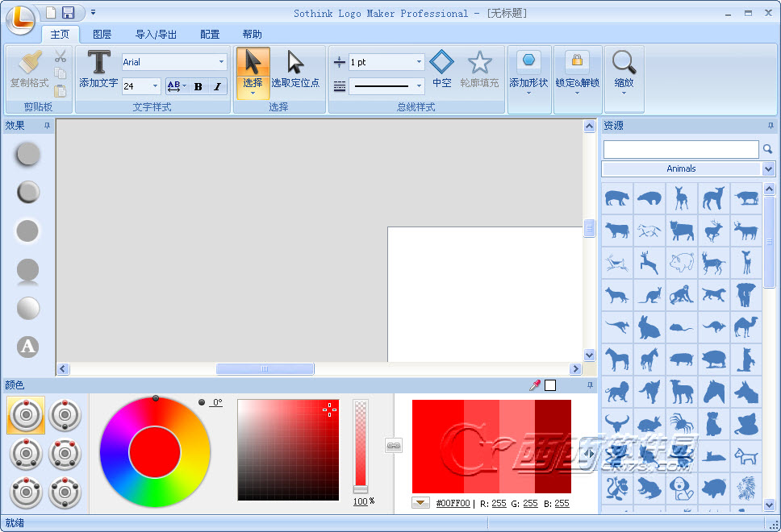The image size is (781, 532).
Task: Apply the gradient white sphere effect
Action: coord(28,308)
